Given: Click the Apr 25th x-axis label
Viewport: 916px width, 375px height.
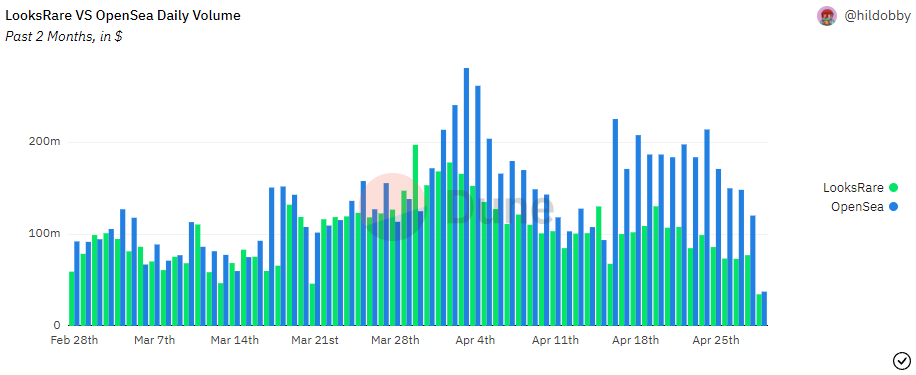Looking at the screenshot, I should click(x=716, y=340).
